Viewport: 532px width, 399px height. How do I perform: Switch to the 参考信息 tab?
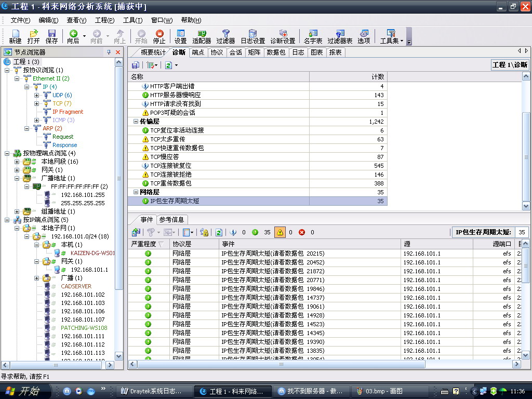click(171, 220)
